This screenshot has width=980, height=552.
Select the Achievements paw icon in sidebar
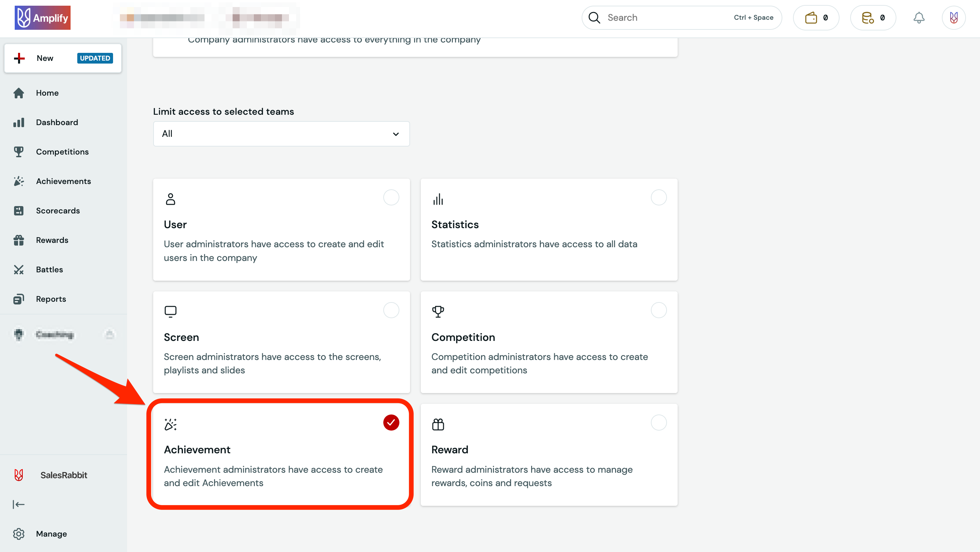19,181
